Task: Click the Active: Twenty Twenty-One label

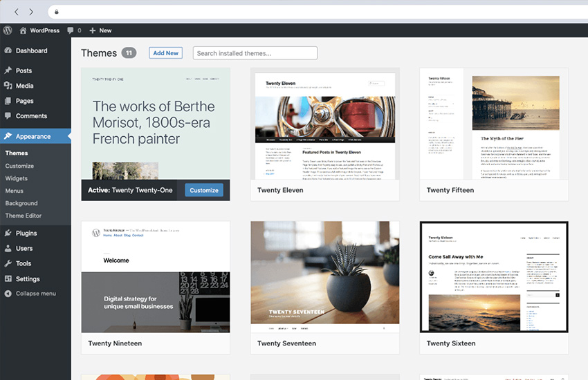Action: (130, 190)
